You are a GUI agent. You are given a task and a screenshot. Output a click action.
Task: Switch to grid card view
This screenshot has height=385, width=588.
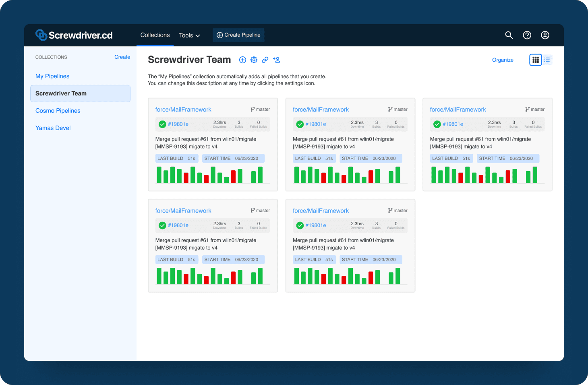tap(536, 60)
